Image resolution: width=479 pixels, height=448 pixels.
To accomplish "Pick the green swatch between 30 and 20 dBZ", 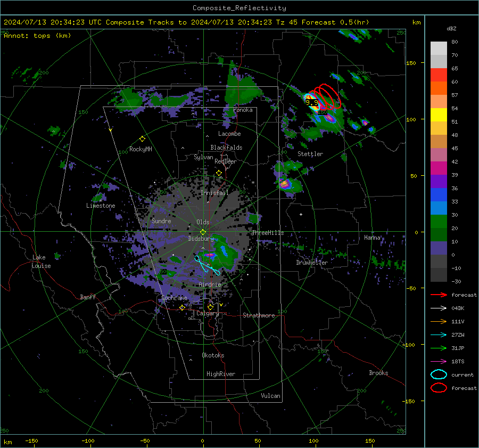I will point(439,222).
